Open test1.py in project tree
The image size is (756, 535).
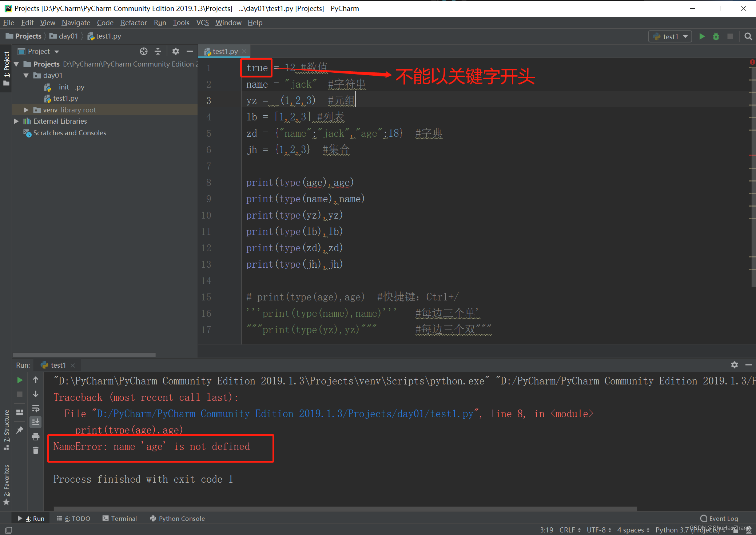(65, 99)
